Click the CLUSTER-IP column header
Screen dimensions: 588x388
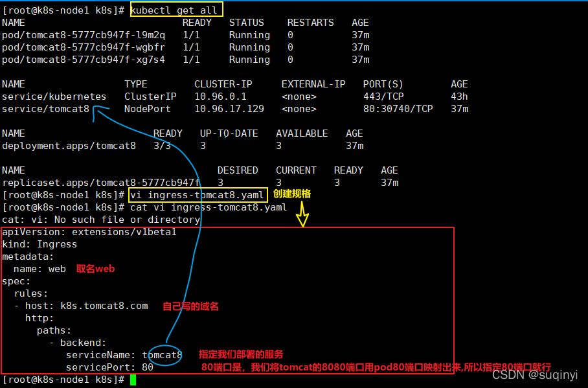[223, 84]
